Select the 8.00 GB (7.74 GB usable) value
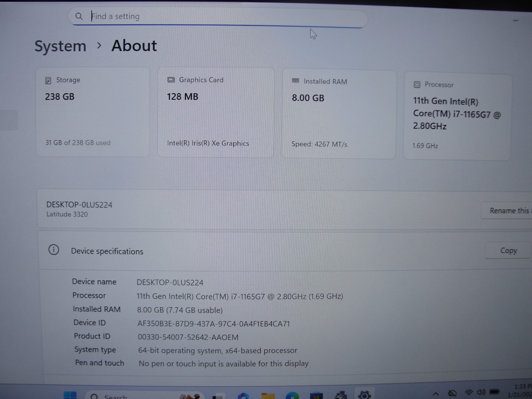This screenshot has width=532, height=399. click(180, 310)
